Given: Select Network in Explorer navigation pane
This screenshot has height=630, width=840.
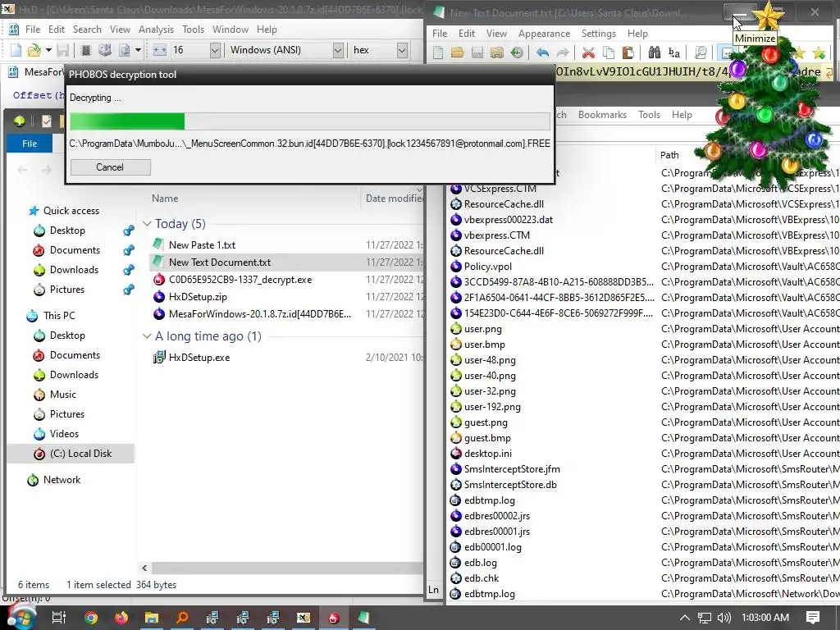Looking at the screenshot, I should click(x=62, y=480).
